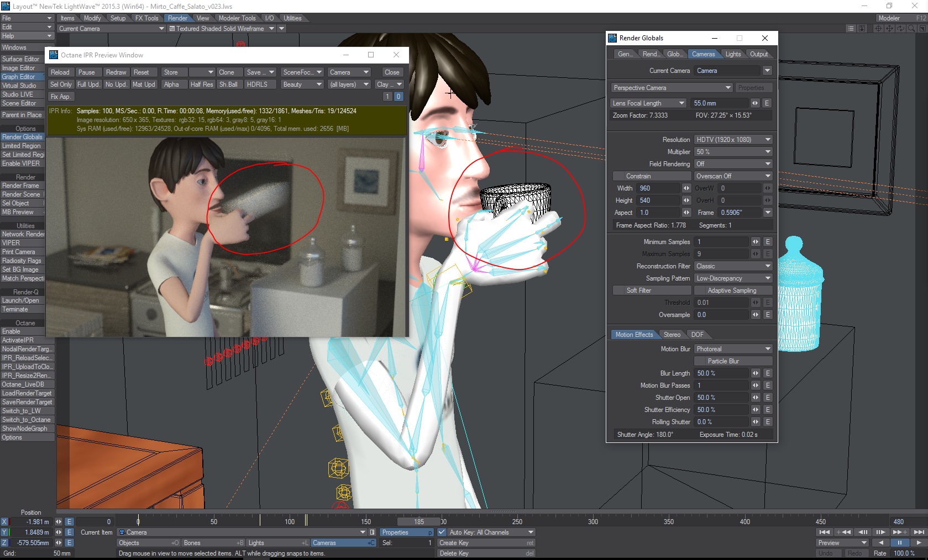Click the Width value field
This screenshot has width=928, height=560.
[x=659, y=188]
